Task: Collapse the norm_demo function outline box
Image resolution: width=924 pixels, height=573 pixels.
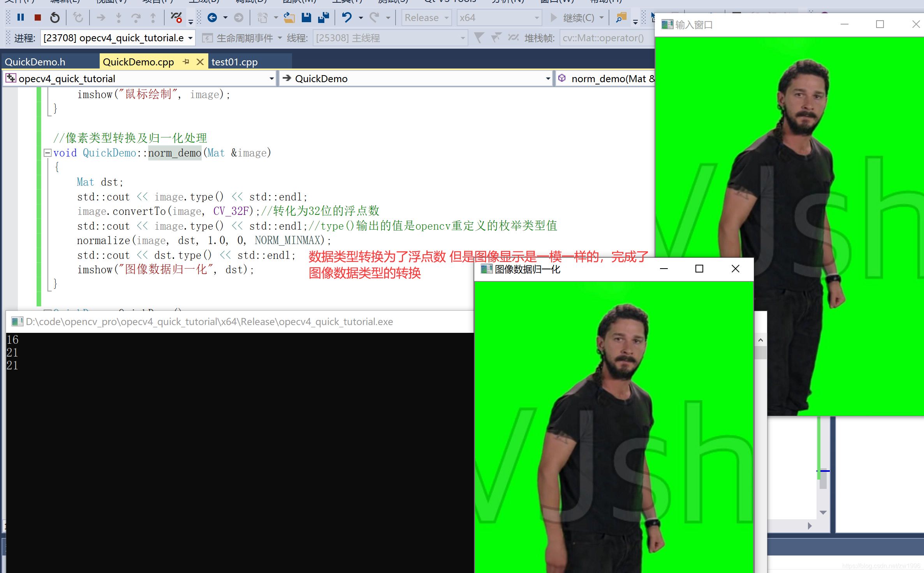Action: (x=48, y=153)
